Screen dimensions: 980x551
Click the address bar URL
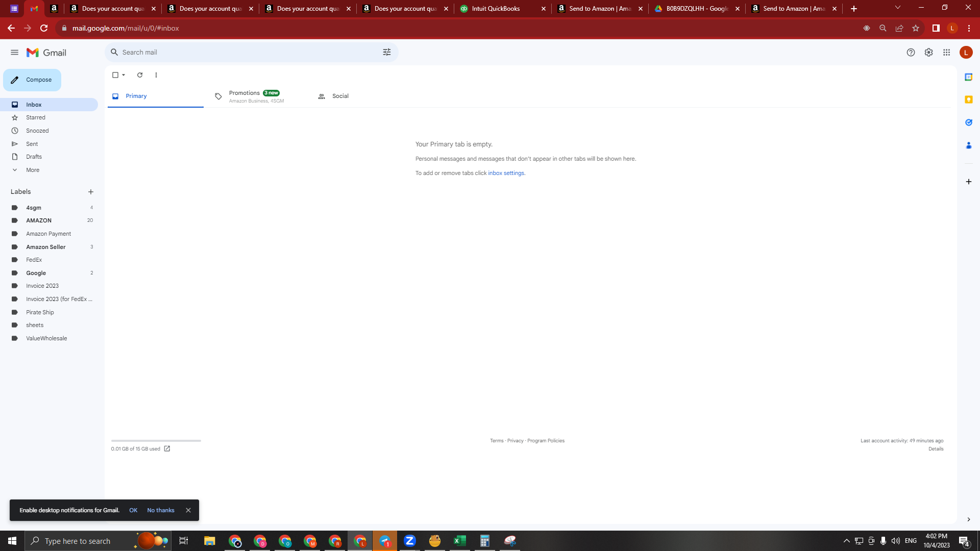(x=126, y=28)
